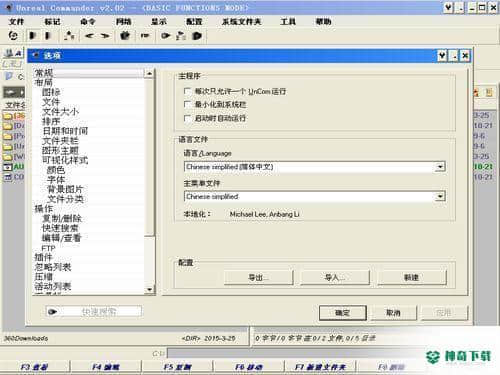This screenshot has width=500, height=375.
Task: Click the magnifier icon beside 快速搜索 field
Action: (x=53, y=312)
